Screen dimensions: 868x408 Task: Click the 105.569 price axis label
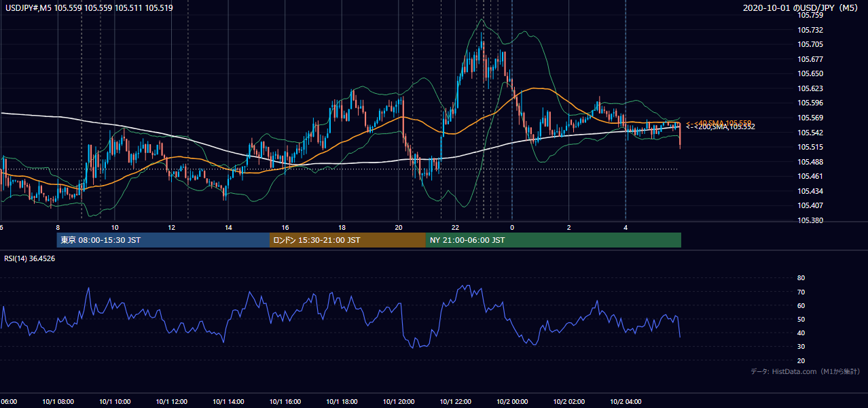point(811,118)
